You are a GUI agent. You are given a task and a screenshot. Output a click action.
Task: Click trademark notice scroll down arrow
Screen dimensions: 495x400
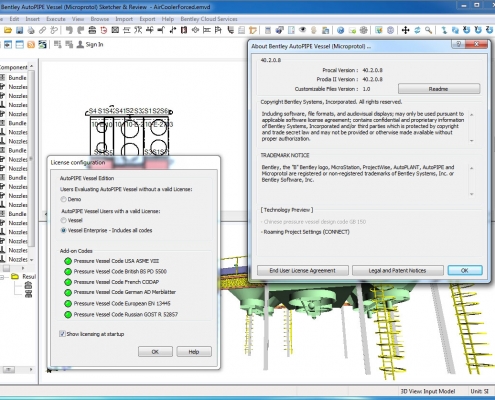[x=472, y=194]
